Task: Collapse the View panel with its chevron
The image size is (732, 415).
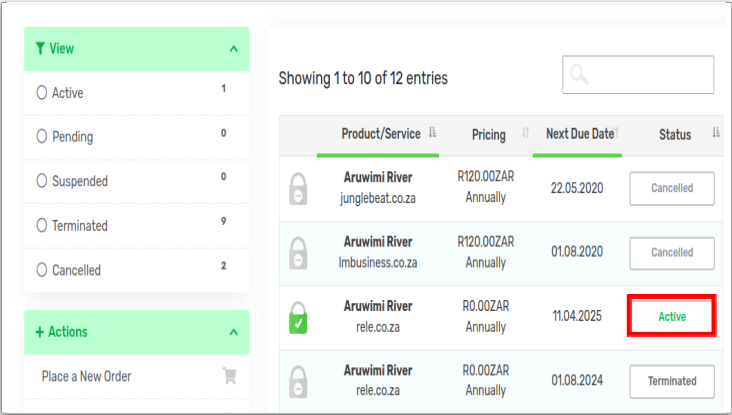Action: (233, 49)
